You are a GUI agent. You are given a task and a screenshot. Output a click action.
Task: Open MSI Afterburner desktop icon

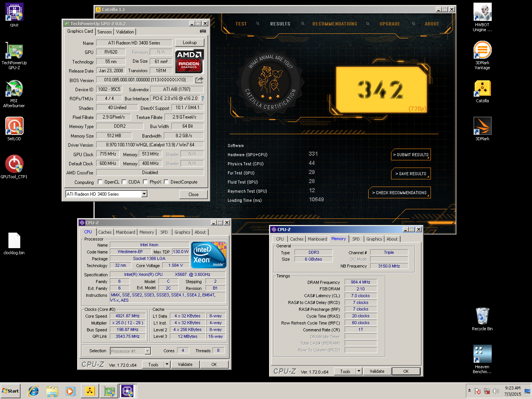coord(14,93)
